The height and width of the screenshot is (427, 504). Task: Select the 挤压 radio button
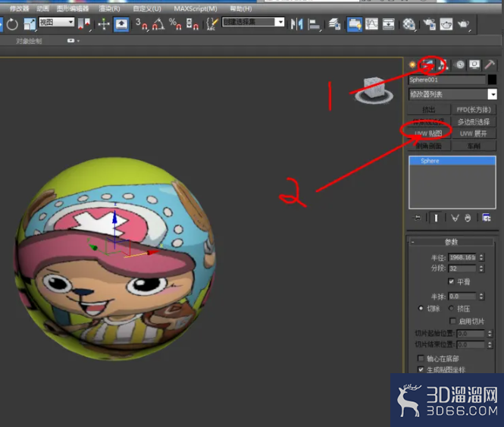tap(451, 308)
